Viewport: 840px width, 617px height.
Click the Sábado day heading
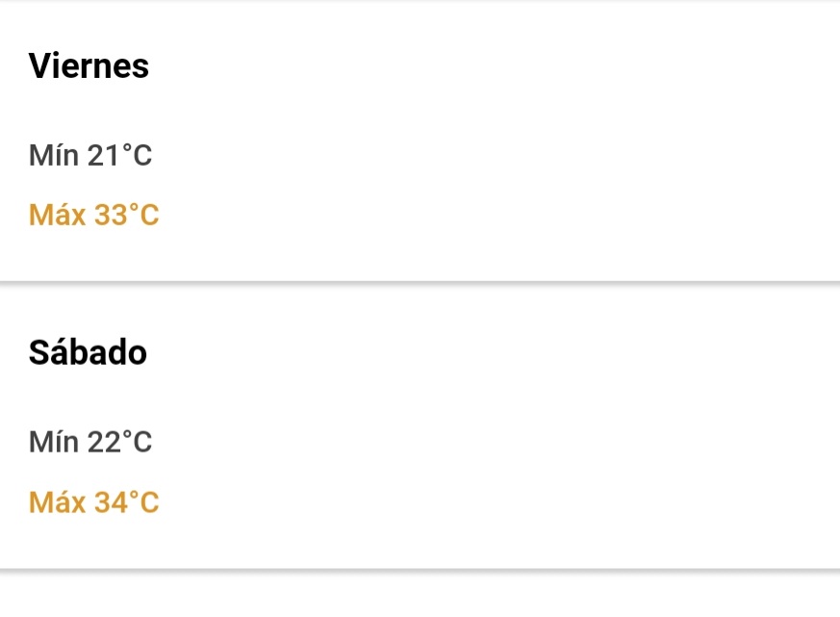[88, 353]
